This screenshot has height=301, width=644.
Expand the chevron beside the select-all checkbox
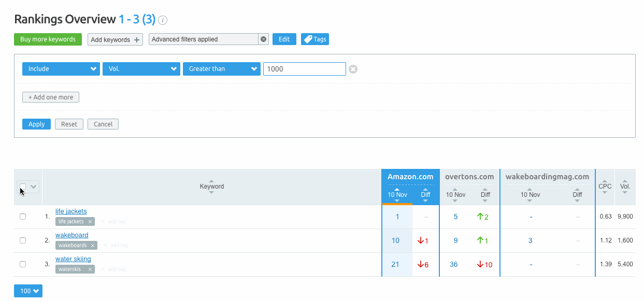pos(33,186)
